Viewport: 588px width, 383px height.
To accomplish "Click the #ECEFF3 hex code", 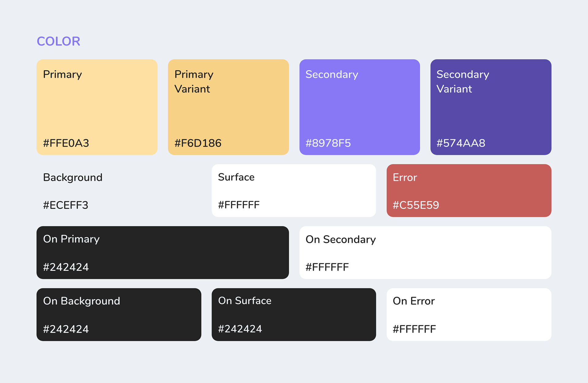I will [x=66, y=205].
